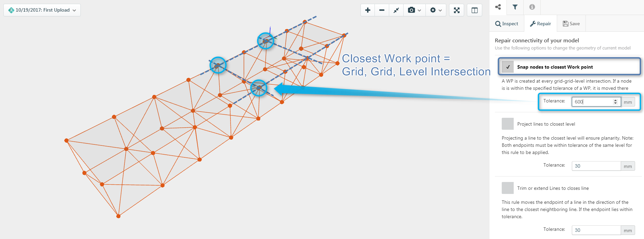Viewport: 644px width, 239px height.
Task: Click the info circle icon
Action: [x=532, y=7]
